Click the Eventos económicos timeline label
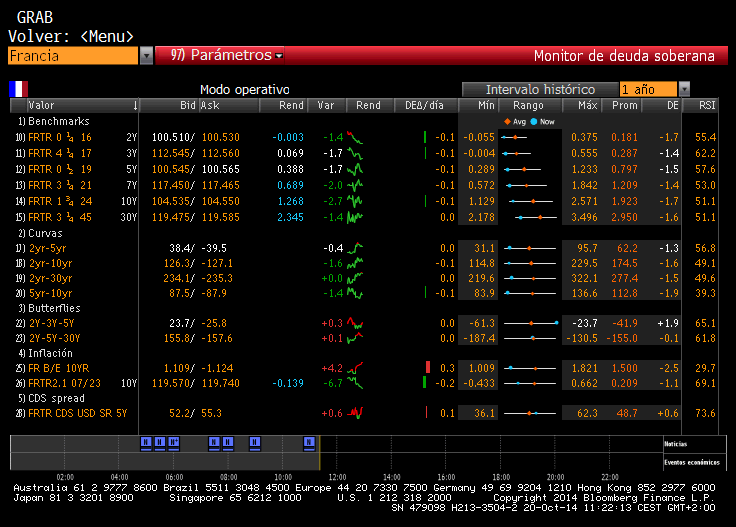 tap(691, 462)
